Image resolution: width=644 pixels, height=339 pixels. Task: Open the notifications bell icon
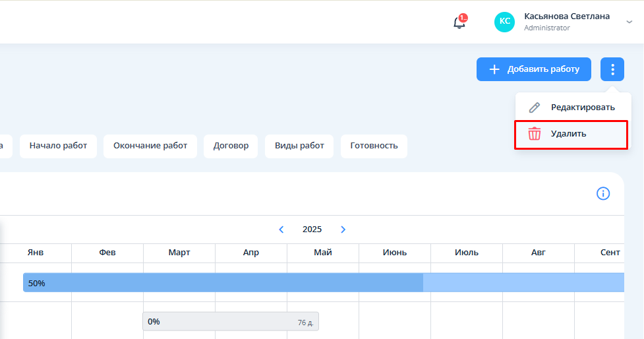(x=459, y=22)
